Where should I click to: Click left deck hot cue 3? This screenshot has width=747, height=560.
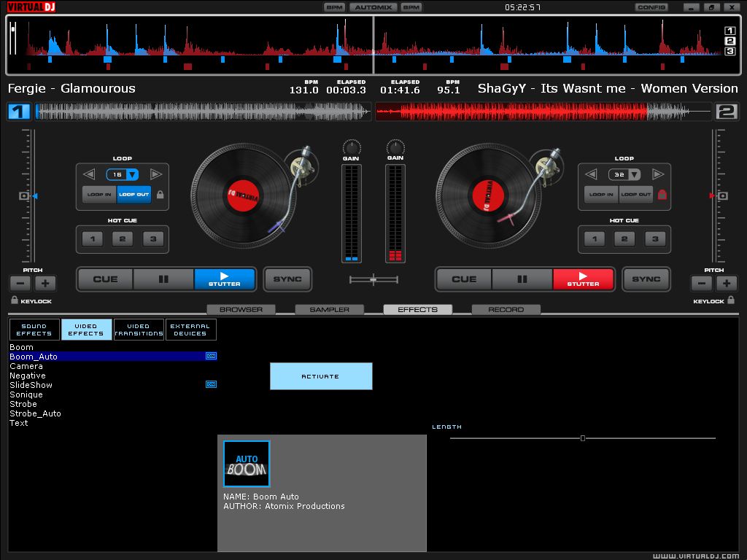(153, 239)
